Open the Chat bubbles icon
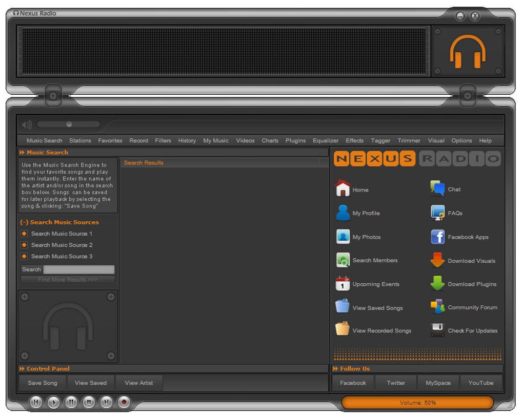Viewport: 523px width, 420px height. [x=437, y=188]
